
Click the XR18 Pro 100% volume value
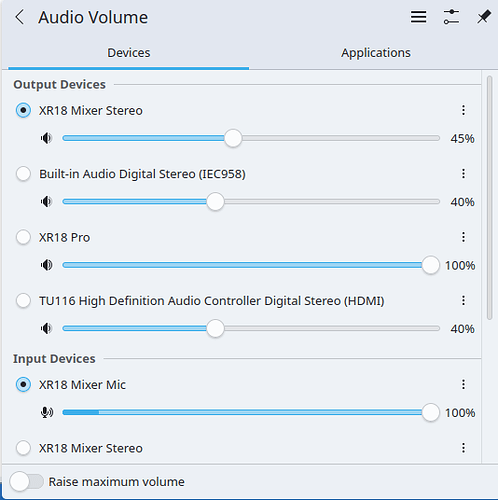460,265
